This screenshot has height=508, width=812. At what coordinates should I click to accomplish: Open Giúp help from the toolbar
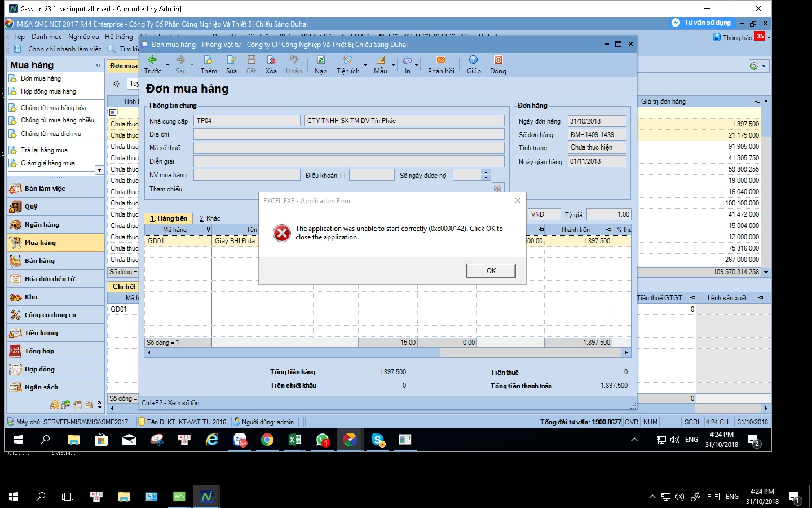tap(474, 64)
